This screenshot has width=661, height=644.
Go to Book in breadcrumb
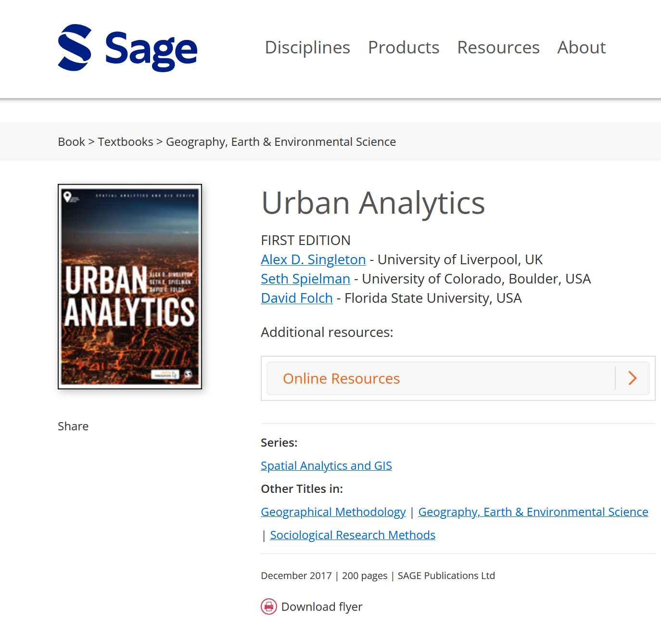point(71,142)
